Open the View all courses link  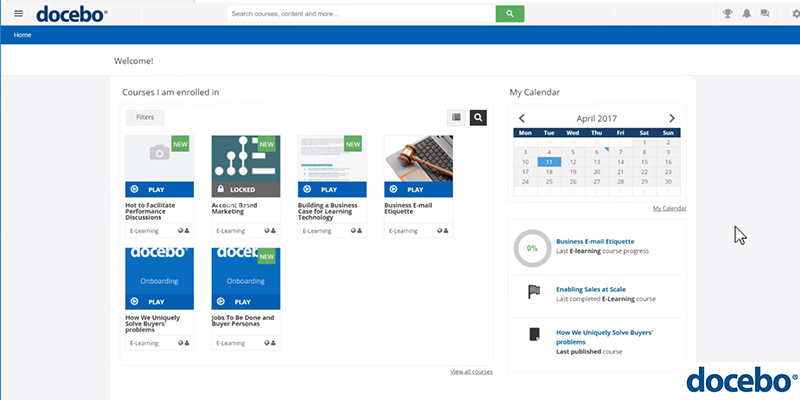tap(471, 371)
